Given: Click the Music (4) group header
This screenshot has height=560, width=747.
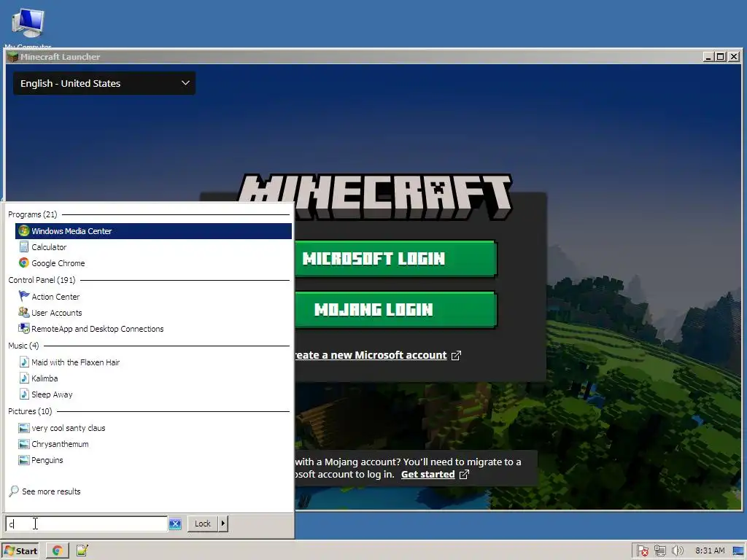Looking at the screenshot, I should coord(23,346).
